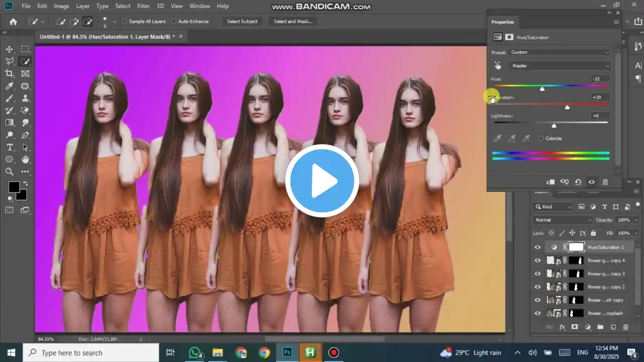Open the Normal blend mode dropdown
The width and height of the screenshot is (644, 362).
pos(562,219)
